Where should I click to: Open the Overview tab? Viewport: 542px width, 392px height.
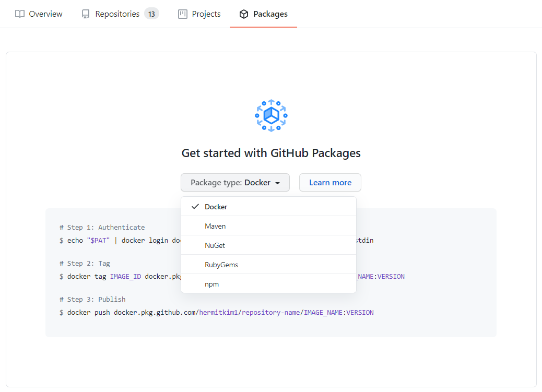(x=39, y=14)
